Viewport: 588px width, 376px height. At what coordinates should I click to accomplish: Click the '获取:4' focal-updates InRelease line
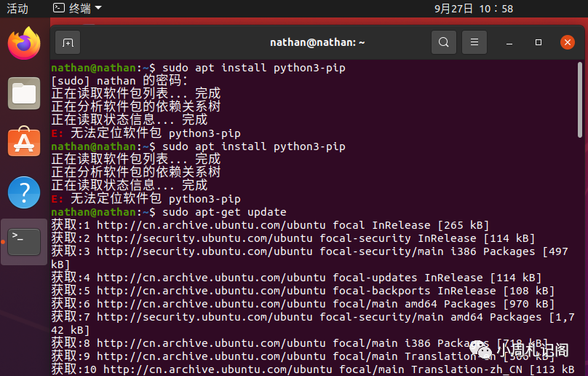click(297, 278)
